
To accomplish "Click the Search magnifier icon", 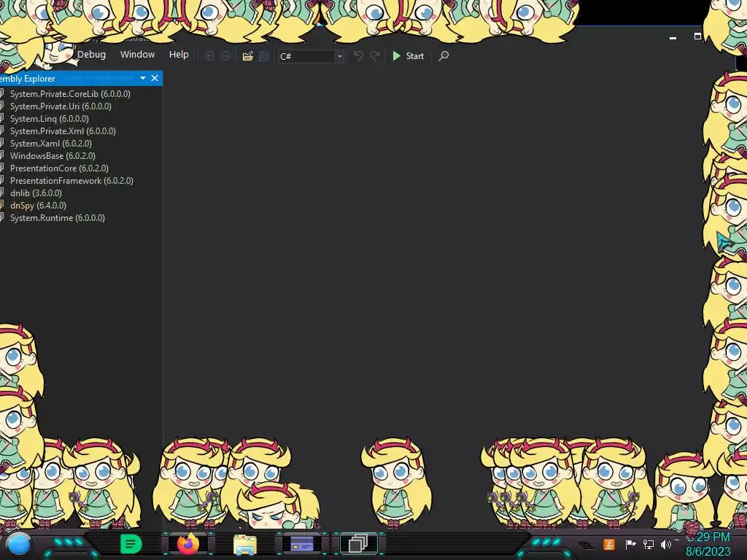I will [x=444, y=56].
